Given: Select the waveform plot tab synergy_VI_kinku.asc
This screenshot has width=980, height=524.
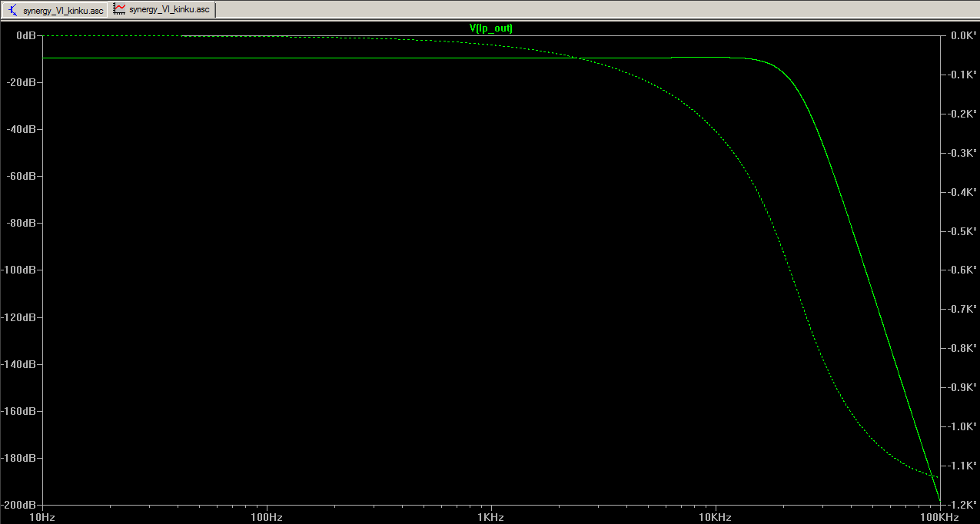Looking at the screenshot, I should tap(163, 9).
